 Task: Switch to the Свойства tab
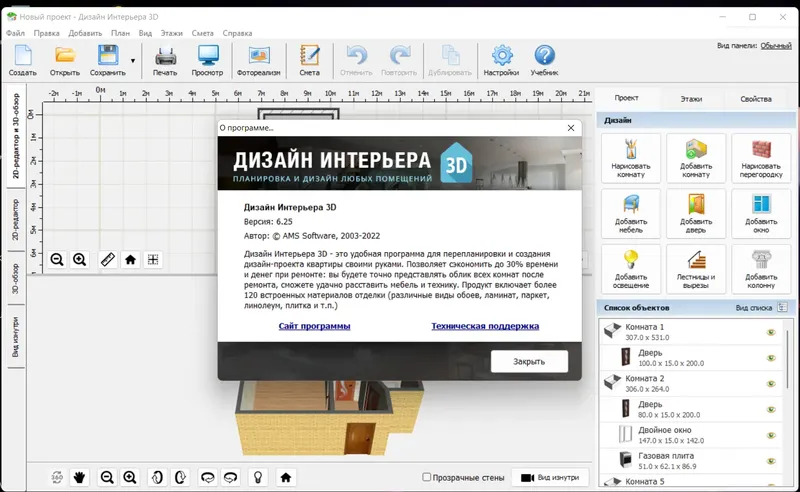click(x=756, y=99)
